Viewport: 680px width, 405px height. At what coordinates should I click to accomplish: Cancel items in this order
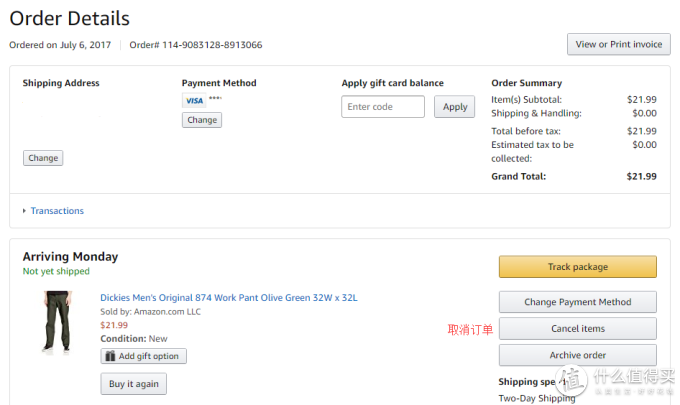578,329
